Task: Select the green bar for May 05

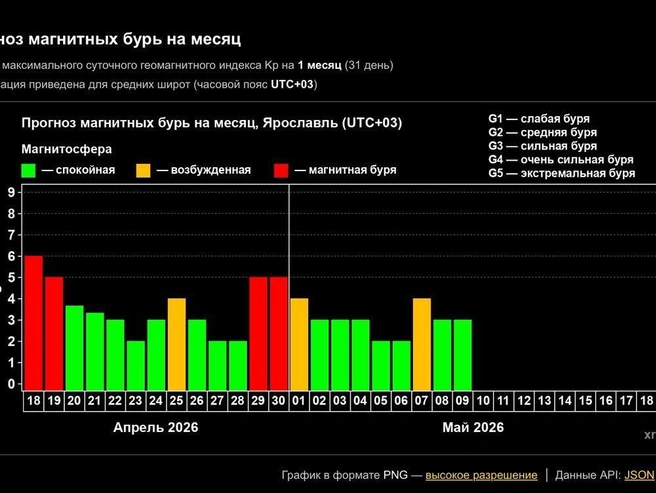Action: tap(381, 365)
